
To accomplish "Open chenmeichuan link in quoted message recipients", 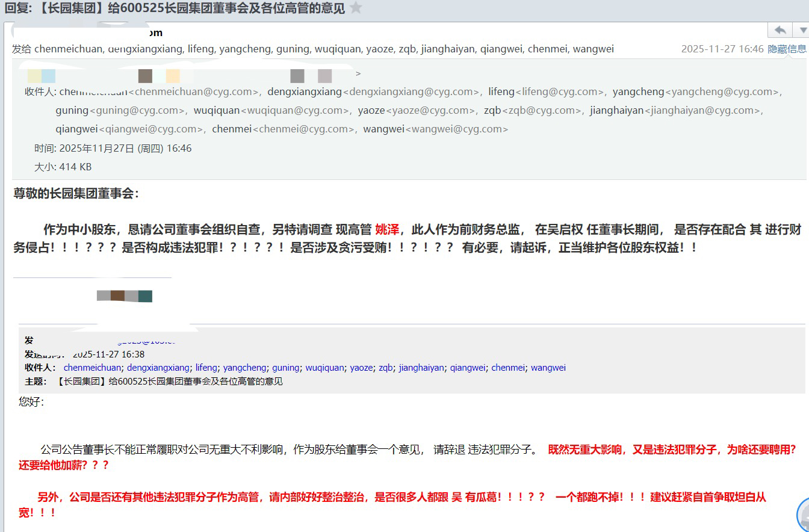I will click(x=92, y=368).
